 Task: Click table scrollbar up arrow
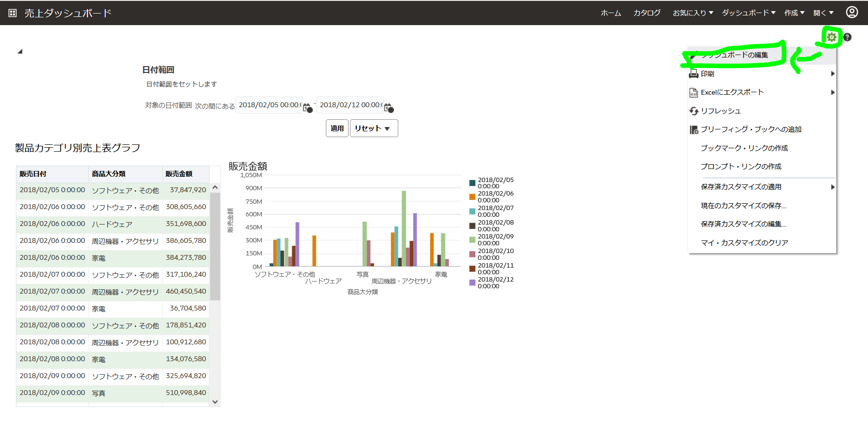pyautogui.click(x=215, y=187)
